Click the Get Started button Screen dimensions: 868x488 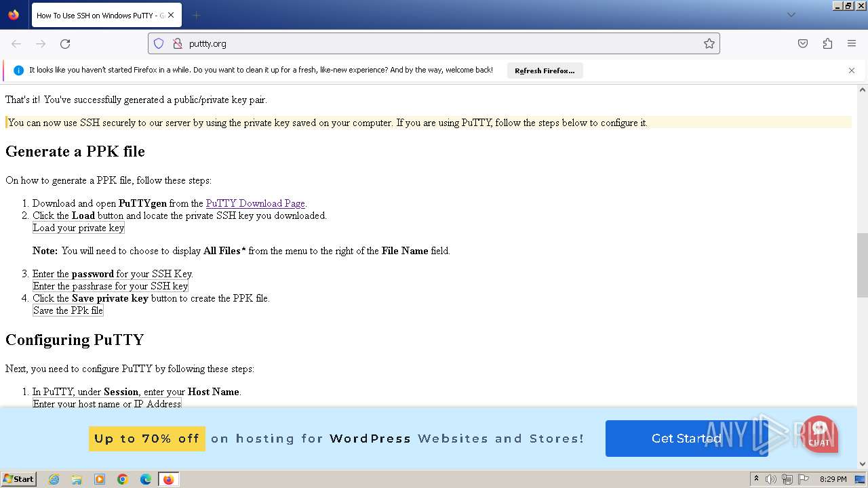[x=686, y=439]
